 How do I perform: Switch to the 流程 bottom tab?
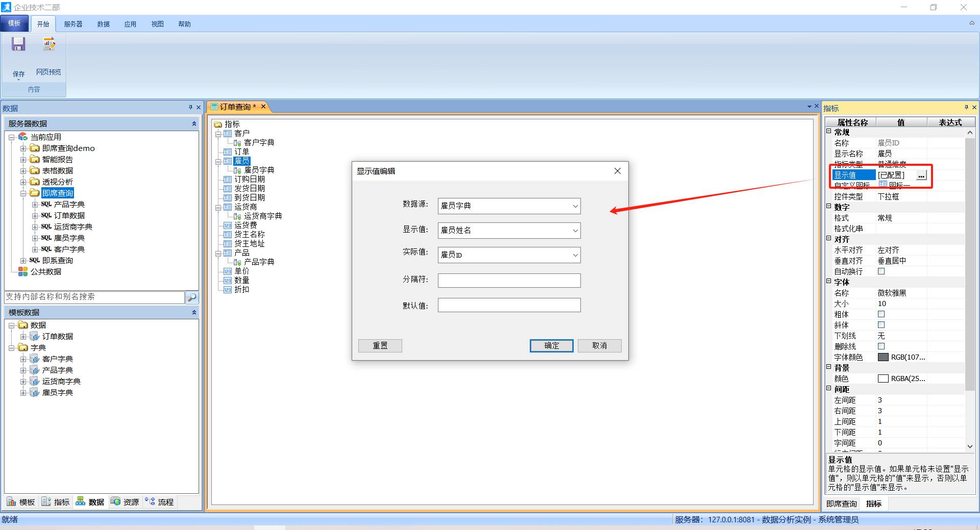pos(160,502)
